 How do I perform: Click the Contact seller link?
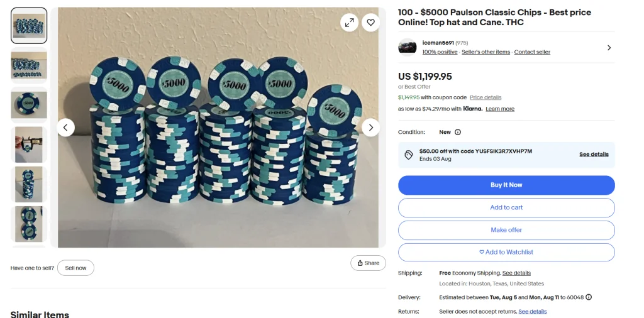[532, 52]
